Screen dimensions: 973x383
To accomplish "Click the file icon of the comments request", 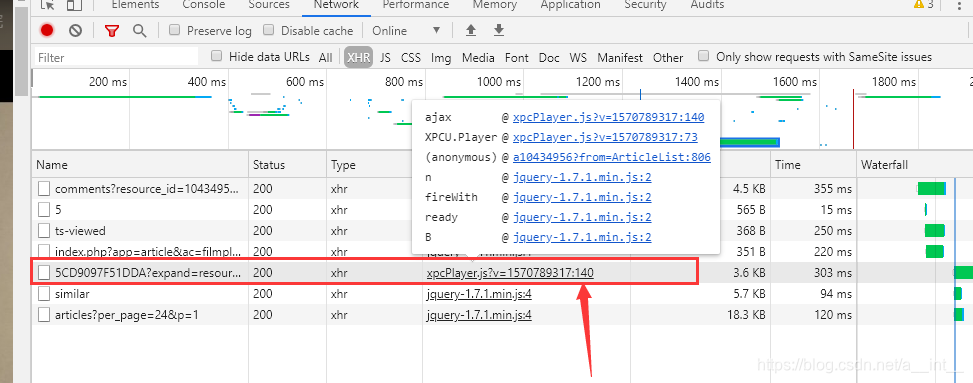I will 43,189.
